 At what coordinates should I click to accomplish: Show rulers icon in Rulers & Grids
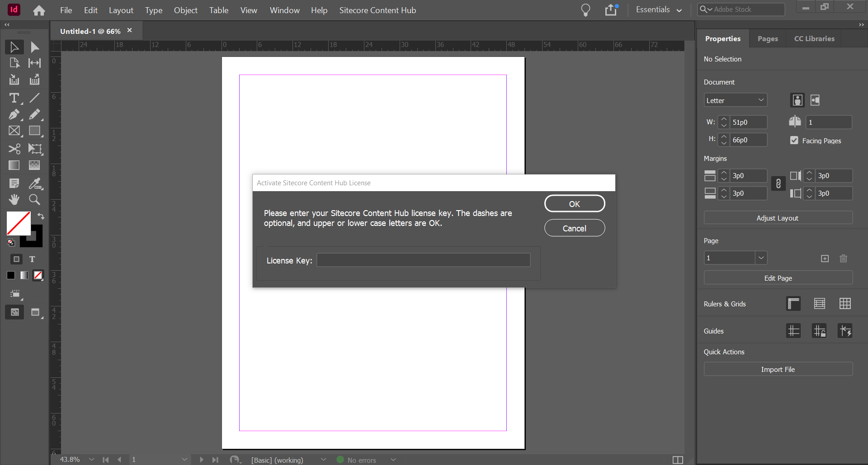(793, 304)
